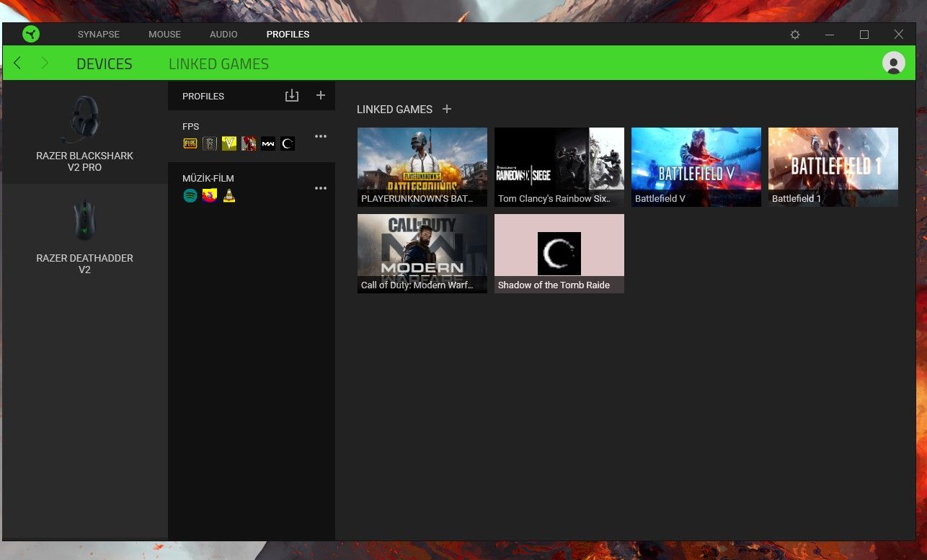Screen dimensions: 927x560
Task: Select the Battlefield 1 game card
Action: point(833,167)
